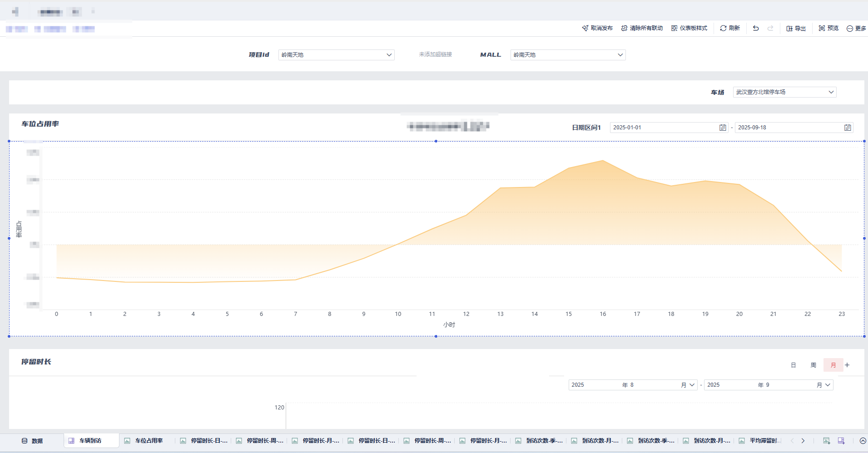Switch 停留时长 granularity to 日
This screenshot has width=868, height=453.
tap(794, 365)
